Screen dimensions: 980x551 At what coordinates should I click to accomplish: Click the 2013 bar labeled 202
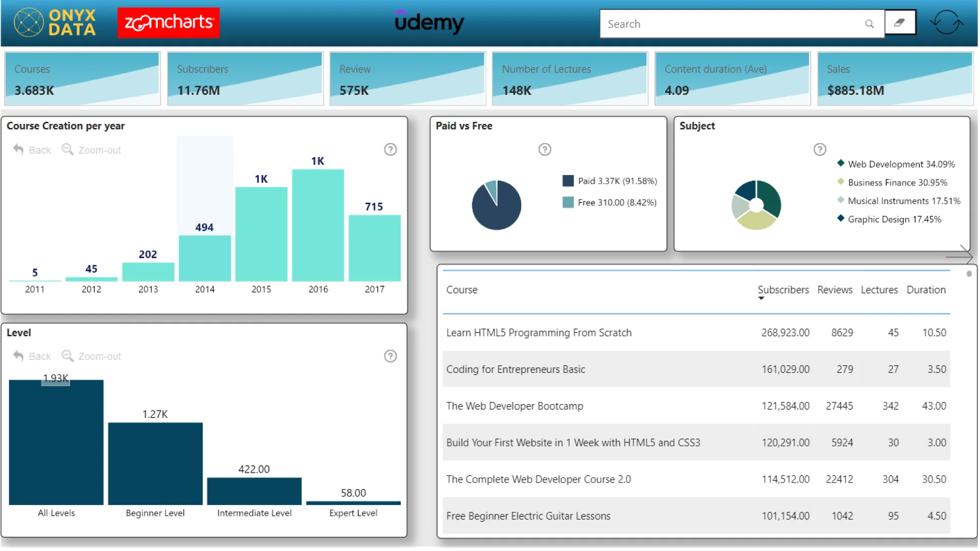(148, 272)
